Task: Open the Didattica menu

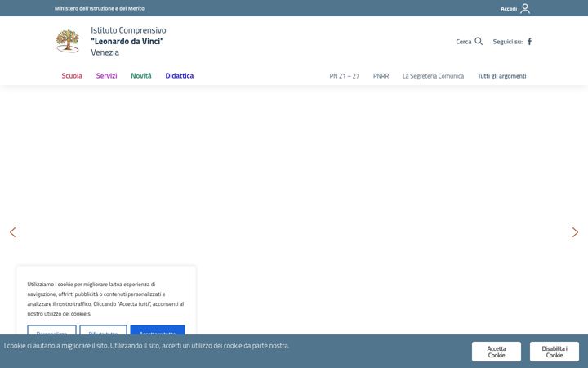Action: 179,76
